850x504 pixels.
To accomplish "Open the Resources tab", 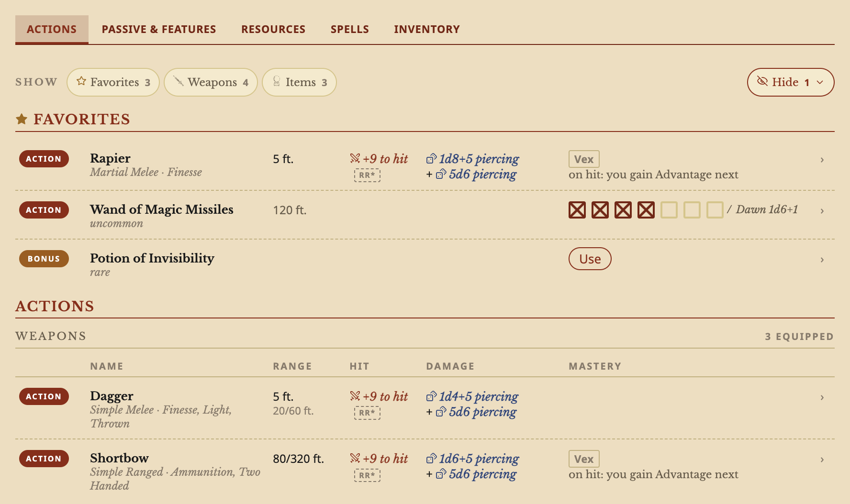I will (273, 29).
